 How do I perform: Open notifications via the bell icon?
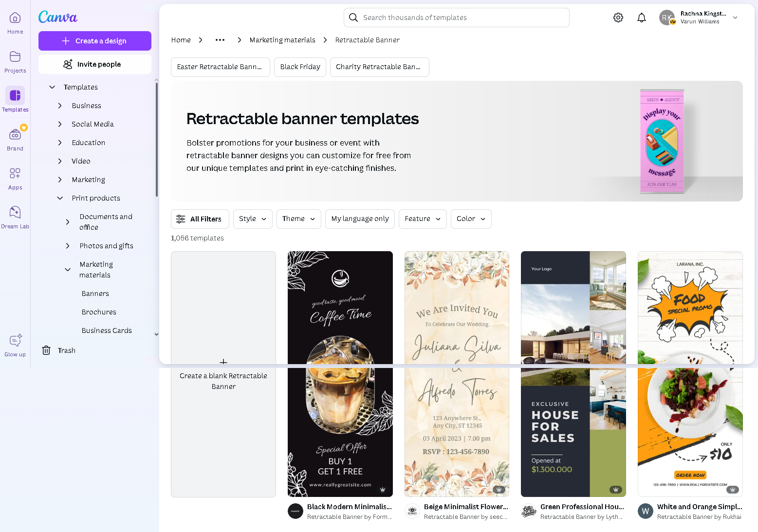pyautogui.click(x=641, y=17)
